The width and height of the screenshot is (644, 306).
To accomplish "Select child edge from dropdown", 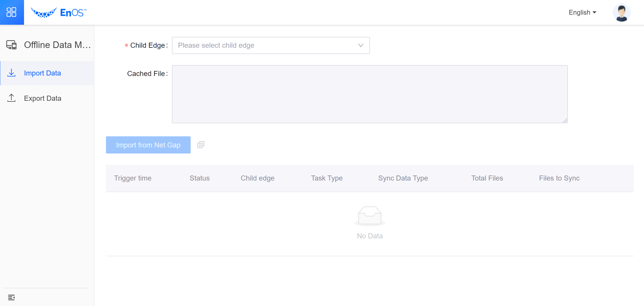I will [x=271, y=45].
